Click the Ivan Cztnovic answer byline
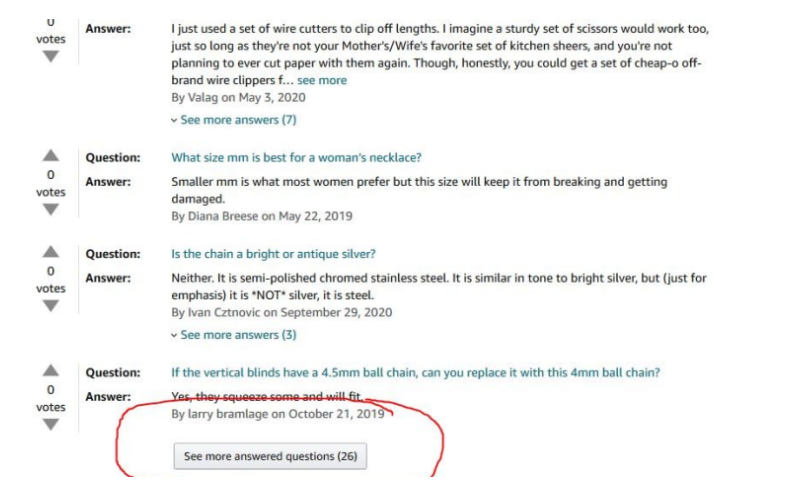Viewport: 786px width, 499px height. (x=281, y=312)
